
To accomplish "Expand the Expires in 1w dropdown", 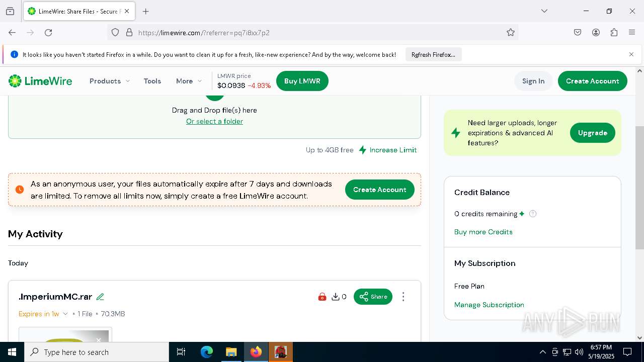I will coord(43,314).
